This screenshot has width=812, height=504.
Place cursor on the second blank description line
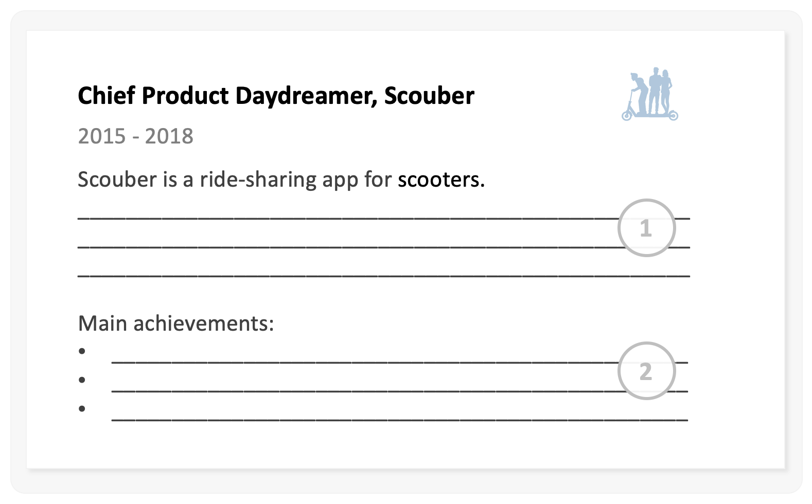(x=345, y=246)
